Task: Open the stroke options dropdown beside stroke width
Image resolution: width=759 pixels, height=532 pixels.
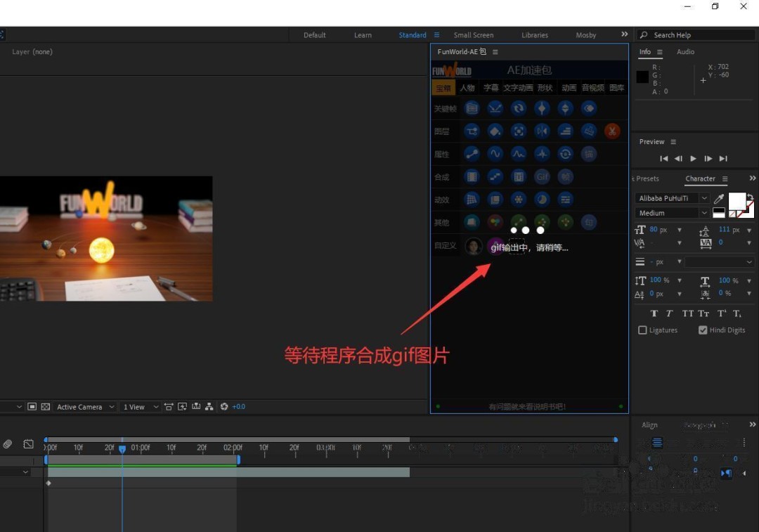Action: pyautogui.click(x=720, y=262)
